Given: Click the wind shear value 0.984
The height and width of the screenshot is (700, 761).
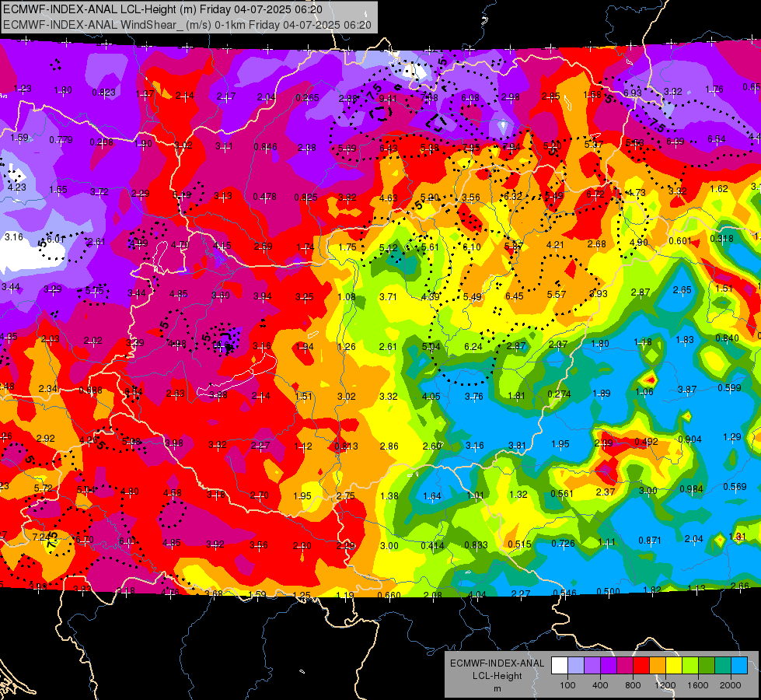Looking at the screenshot, I should pyautogui.click(x=691, y=488).
